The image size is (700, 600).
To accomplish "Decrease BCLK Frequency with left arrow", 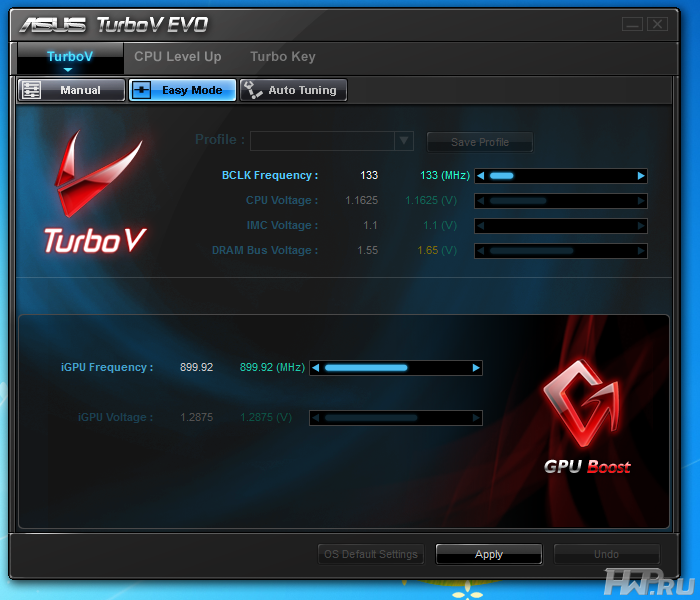I will (x=481, y=176).
